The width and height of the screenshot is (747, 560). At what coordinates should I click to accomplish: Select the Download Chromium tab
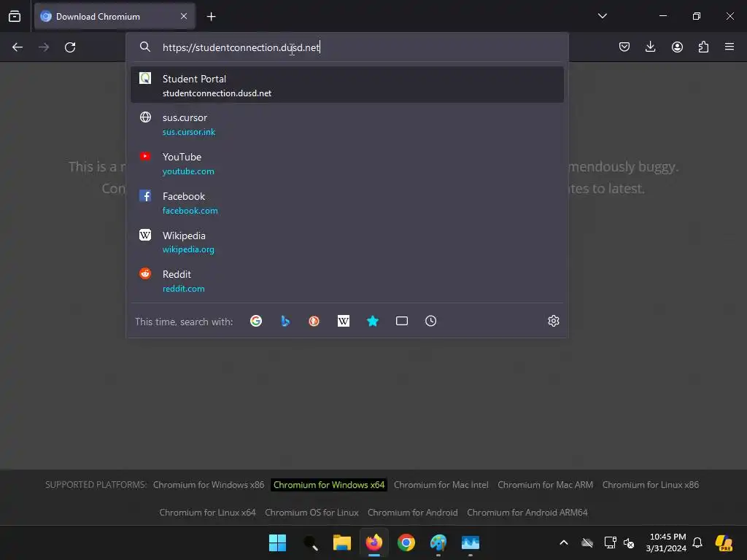coord(115,16)
